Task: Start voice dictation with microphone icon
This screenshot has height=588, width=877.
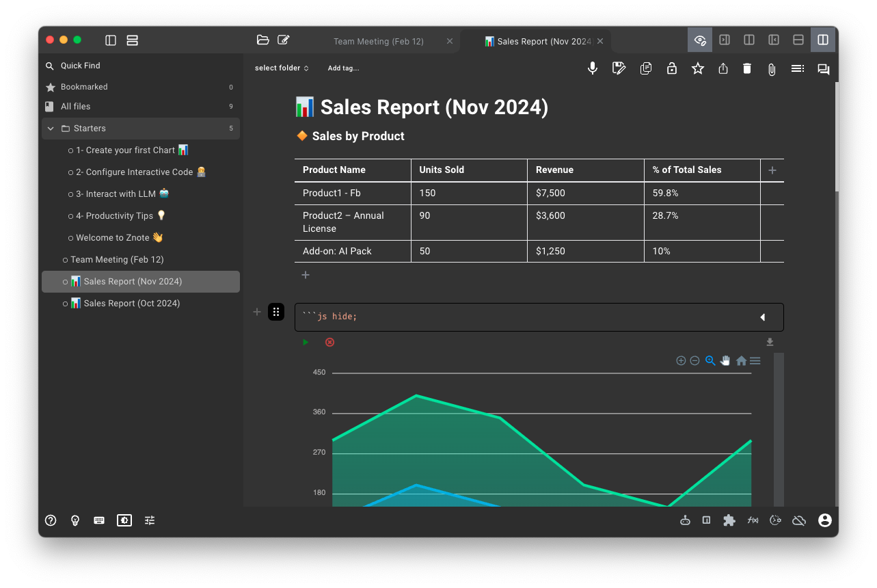Action: [x=593, y=68]
